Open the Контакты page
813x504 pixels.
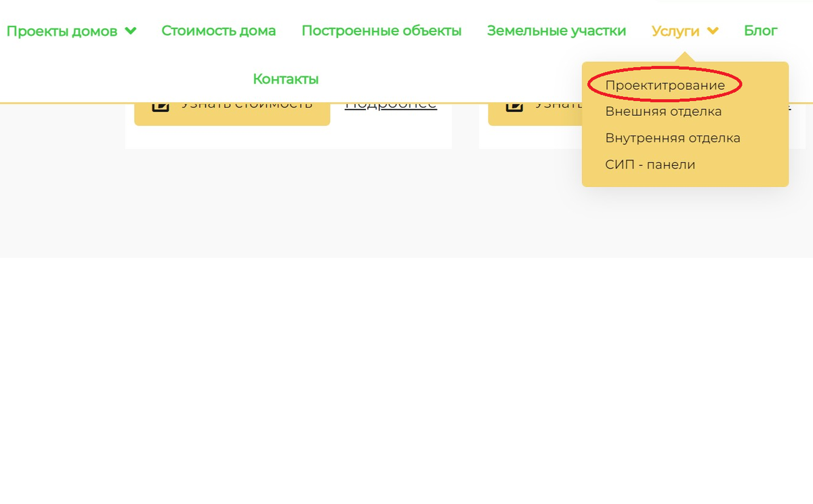285,78
